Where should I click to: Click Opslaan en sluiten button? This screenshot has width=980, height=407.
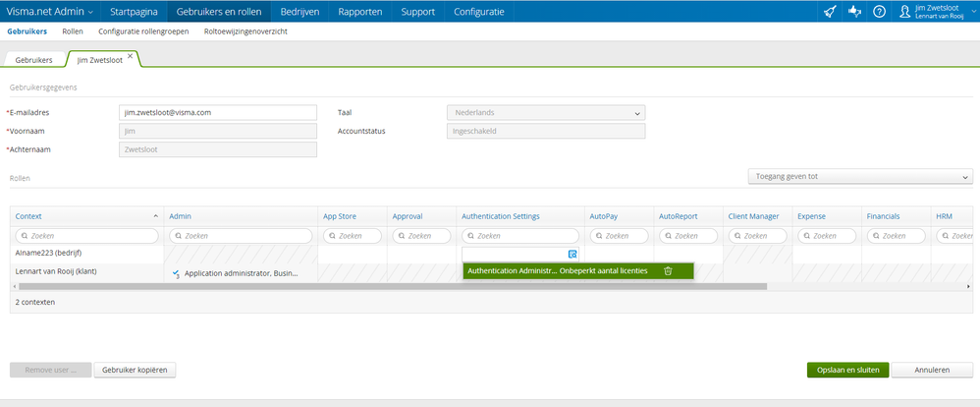(x=848, y=370)
